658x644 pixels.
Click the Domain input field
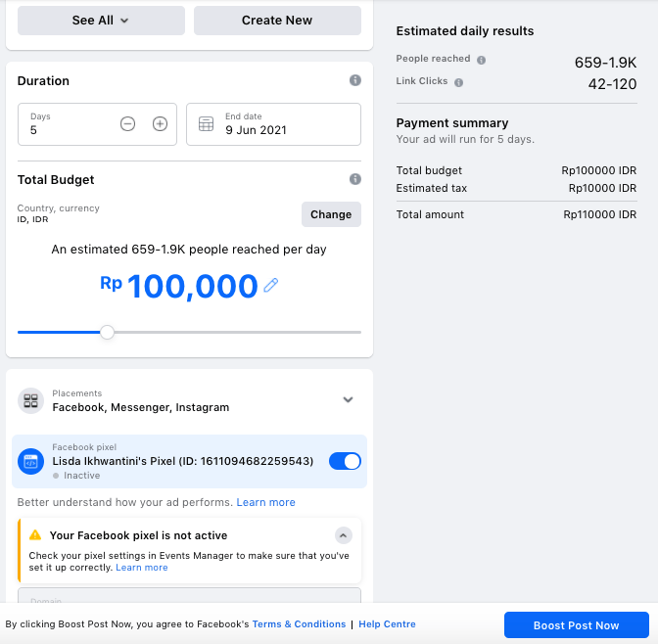point(189,595)
